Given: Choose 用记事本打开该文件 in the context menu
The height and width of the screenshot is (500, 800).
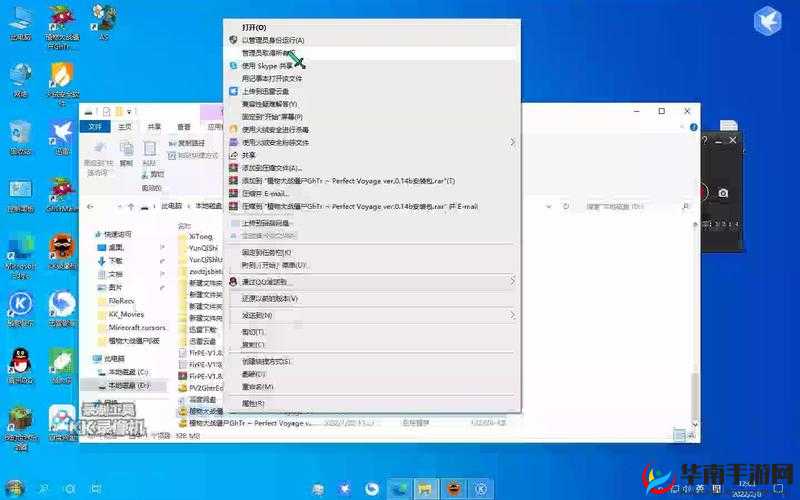Looking at the screenshot, I should (x=271, y=78).
